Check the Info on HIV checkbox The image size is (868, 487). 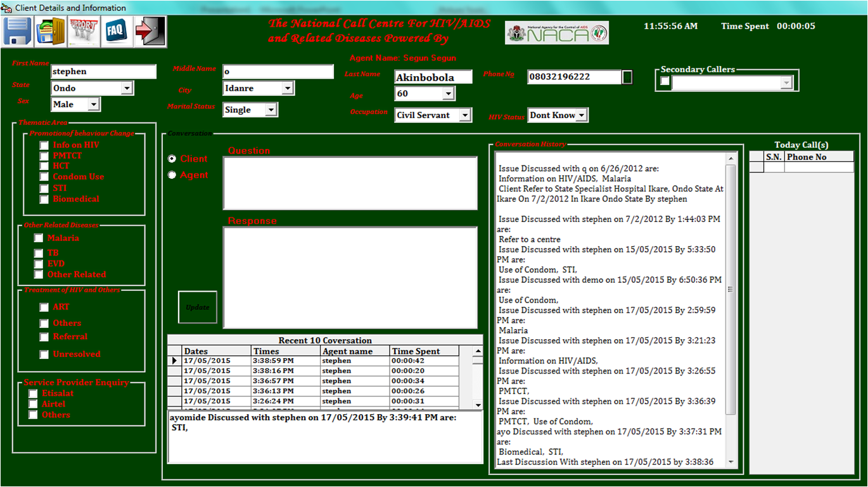click(x=44, y=146)
